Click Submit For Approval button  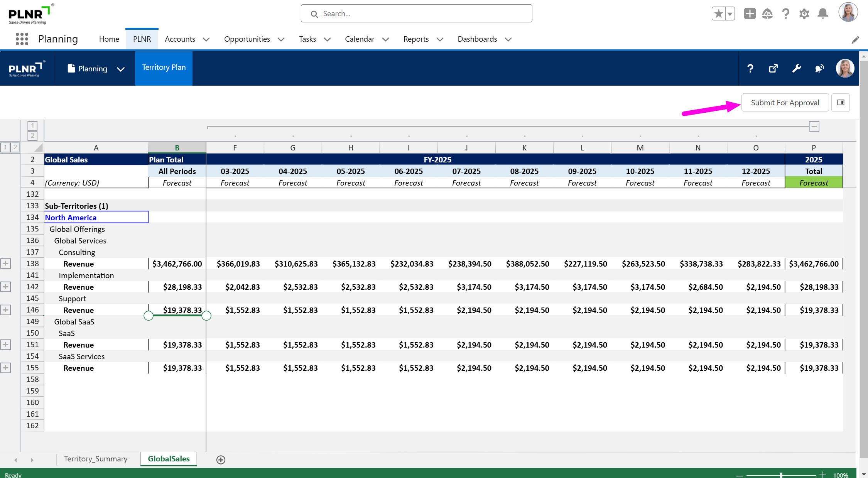click(785, 103)
